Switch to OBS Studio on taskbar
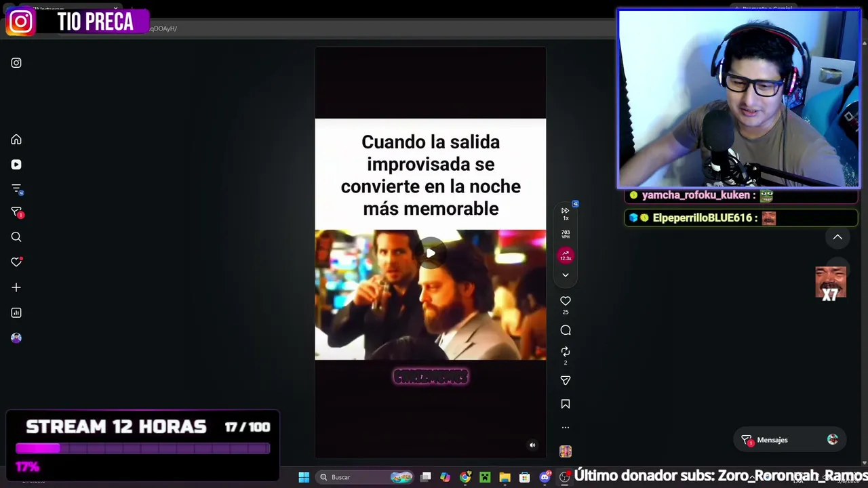Viewport: 868px width, 488px height. click(x=564, y=477)
